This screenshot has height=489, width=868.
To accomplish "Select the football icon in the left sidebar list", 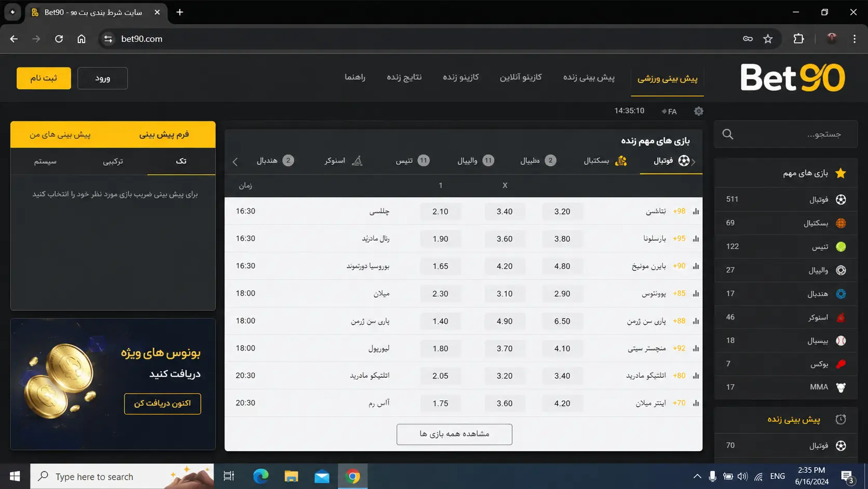I will point(841,200).
